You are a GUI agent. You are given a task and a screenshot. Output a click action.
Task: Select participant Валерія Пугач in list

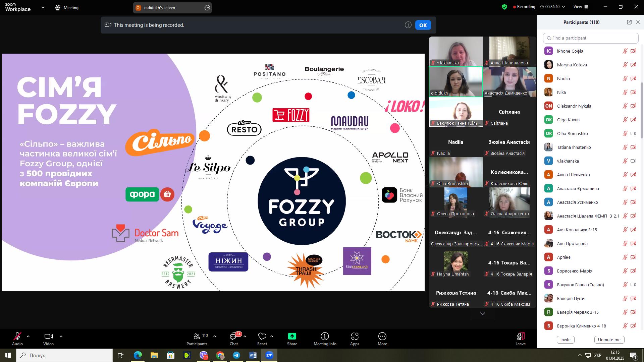(590, 298)
